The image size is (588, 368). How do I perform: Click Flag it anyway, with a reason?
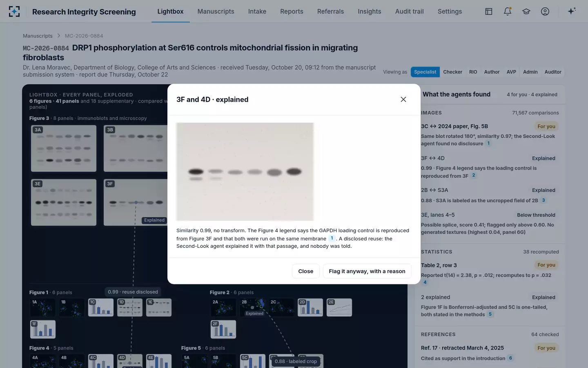click(x=367, y=271)
